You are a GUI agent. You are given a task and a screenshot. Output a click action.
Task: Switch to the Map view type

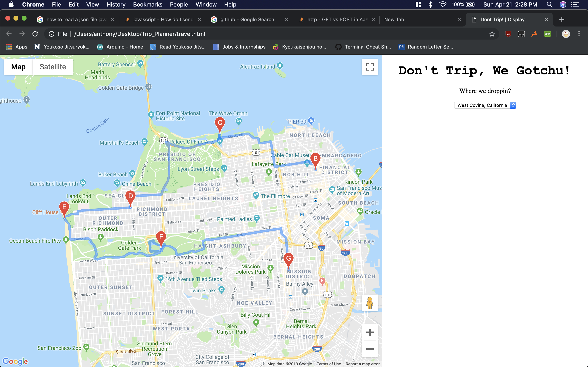[x=18, y=67]
